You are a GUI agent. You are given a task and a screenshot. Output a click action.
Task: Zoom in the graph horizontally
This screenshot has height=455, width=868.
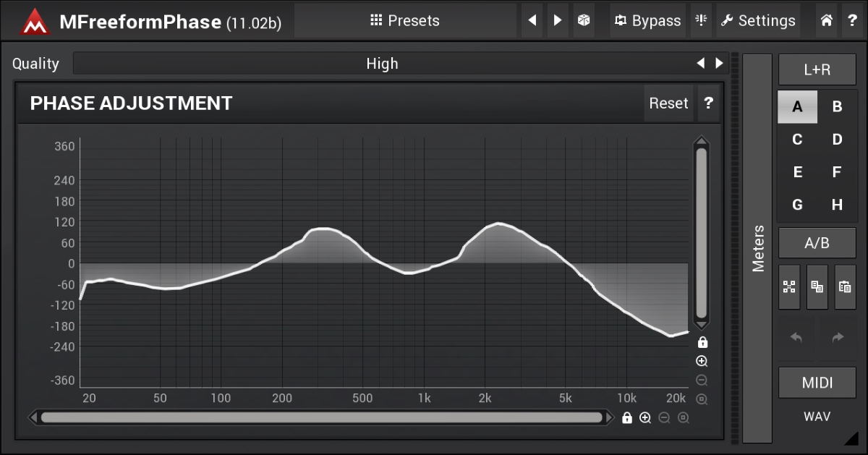coord(645,417)
